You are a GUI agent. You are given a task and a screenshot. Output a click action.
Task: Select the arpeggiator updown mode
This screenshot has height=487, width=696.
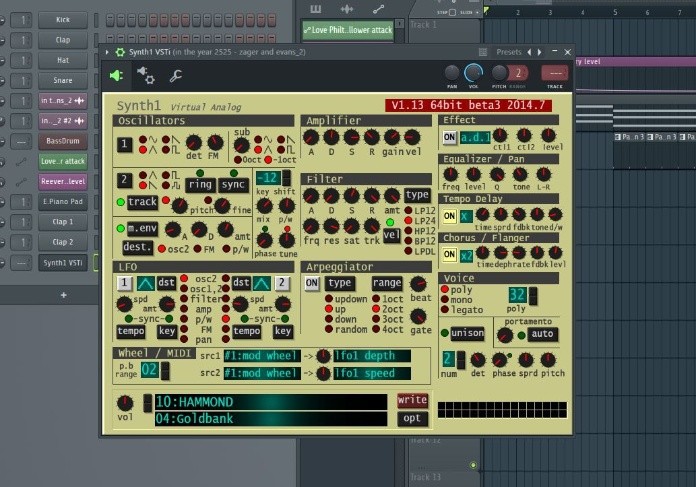click(329, 299)
